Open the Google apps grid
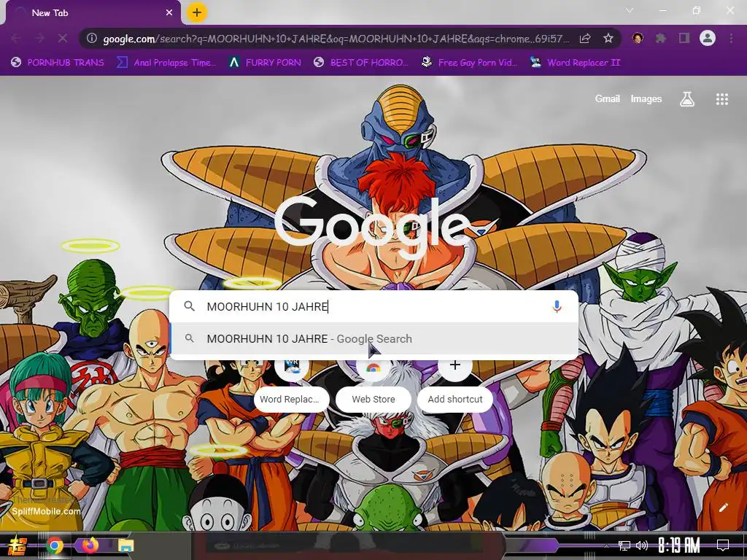Screen dimensions: 747x560 point(721,99)
